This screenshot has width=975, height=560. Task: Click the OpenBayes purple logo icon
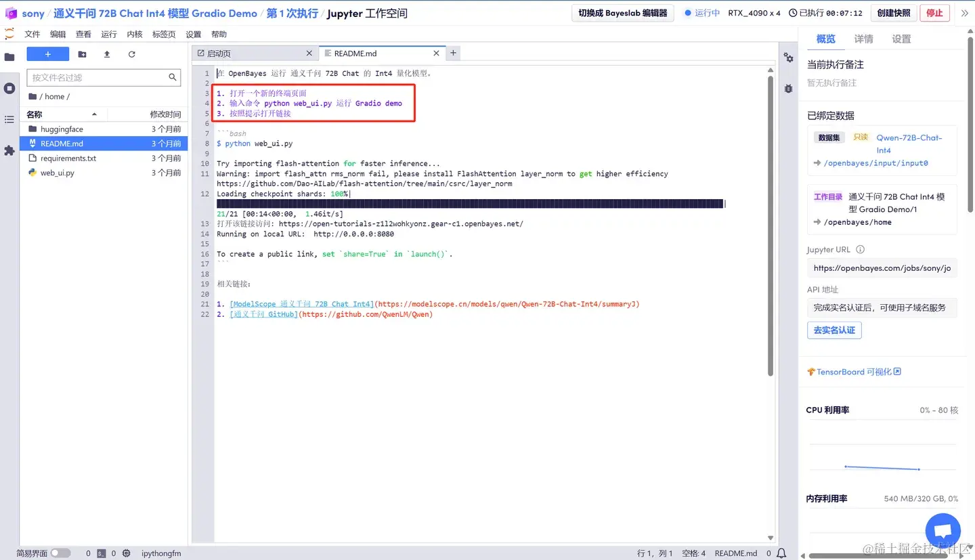10,13
